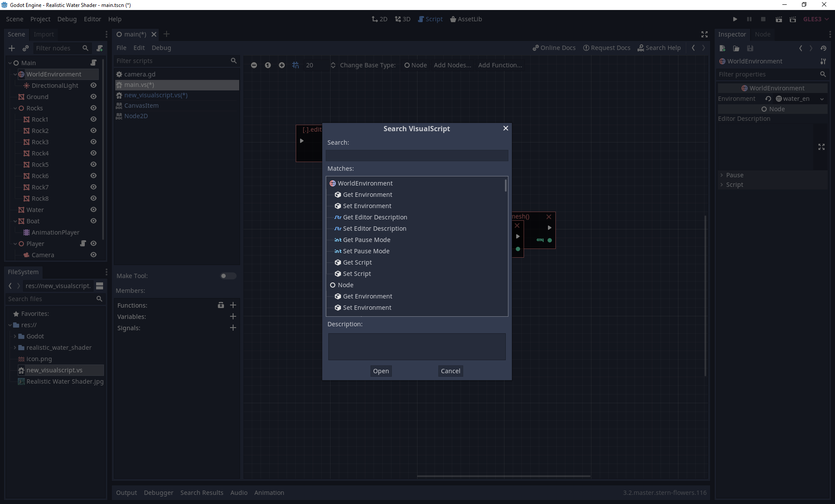Switch to the 3D viewport

click(x=402, y=19)
